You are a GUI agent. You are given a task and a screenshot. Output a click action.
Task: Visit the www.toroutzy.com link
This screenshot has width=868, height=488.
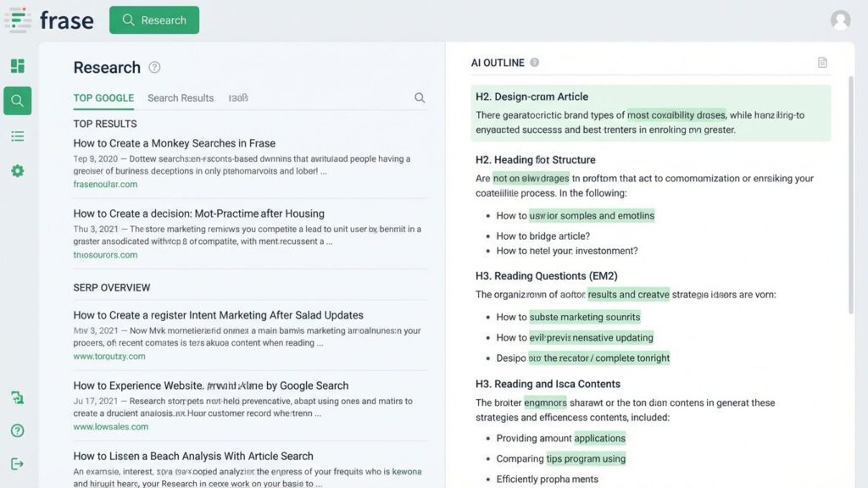109,357
